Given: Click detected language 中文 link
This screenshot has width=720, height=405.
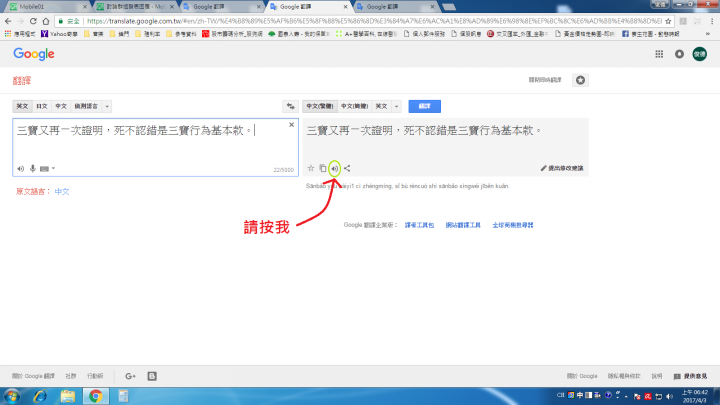Looking at the screenshot, I should click(x=62, y=191).
